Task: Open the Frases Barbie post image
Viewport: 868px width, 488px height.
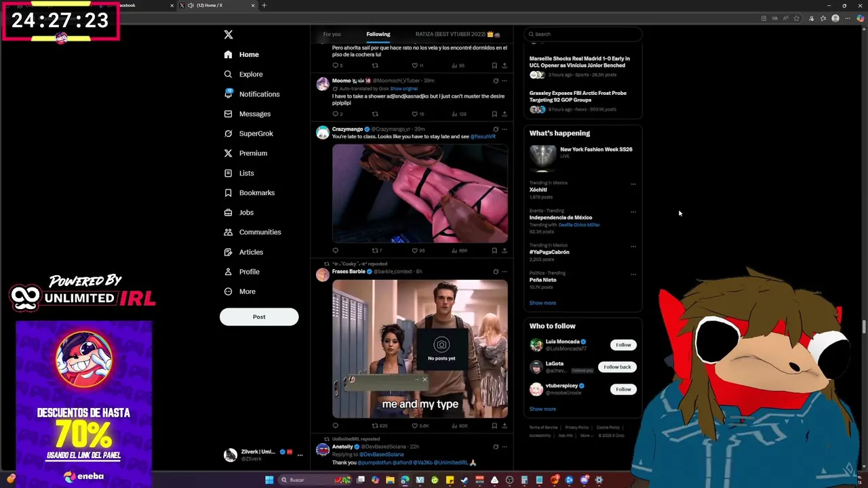Action: (x=420, y=349)
